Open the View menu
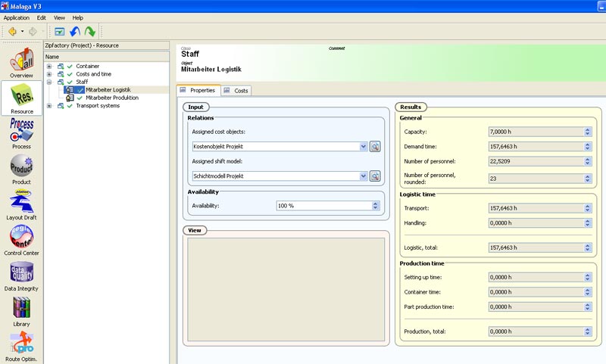 point(59,17)
